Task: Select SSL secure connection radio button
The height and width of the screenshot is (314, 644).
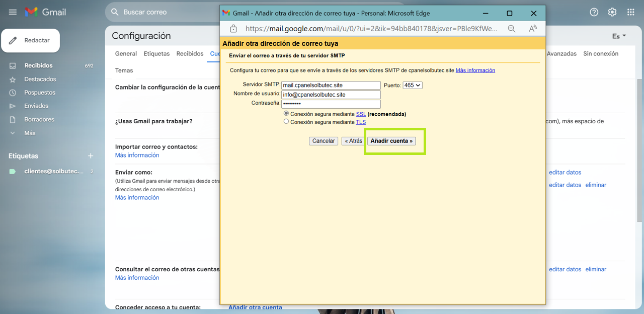Action: pos(286,114)
